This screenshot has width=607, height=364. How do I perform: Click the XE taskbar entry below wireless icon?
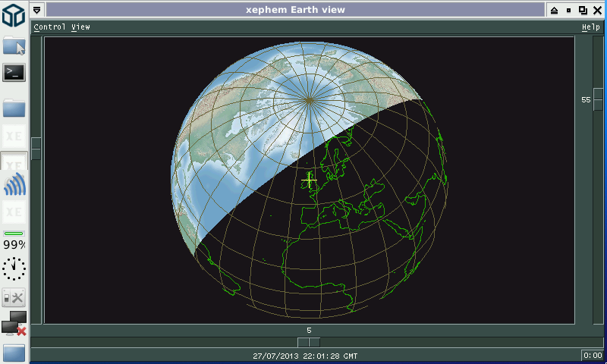tap(14, 212)
